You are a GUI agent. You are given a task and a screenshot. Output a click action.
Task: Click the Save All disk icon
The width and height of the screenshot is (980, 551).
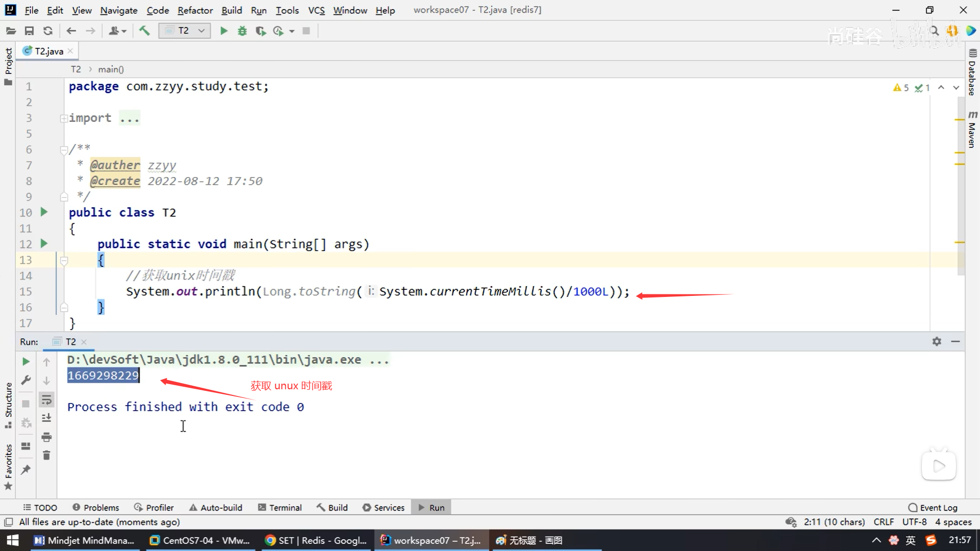29,31
